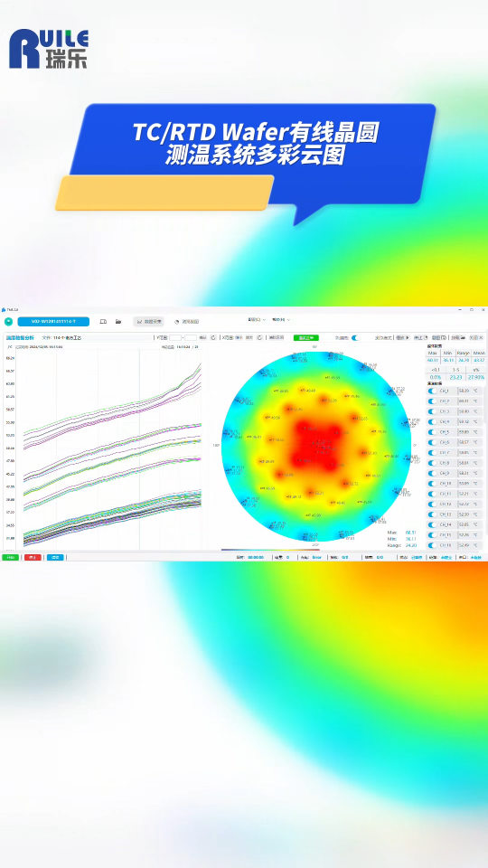Click the Y range maximum input field

[x=191, y=337]
